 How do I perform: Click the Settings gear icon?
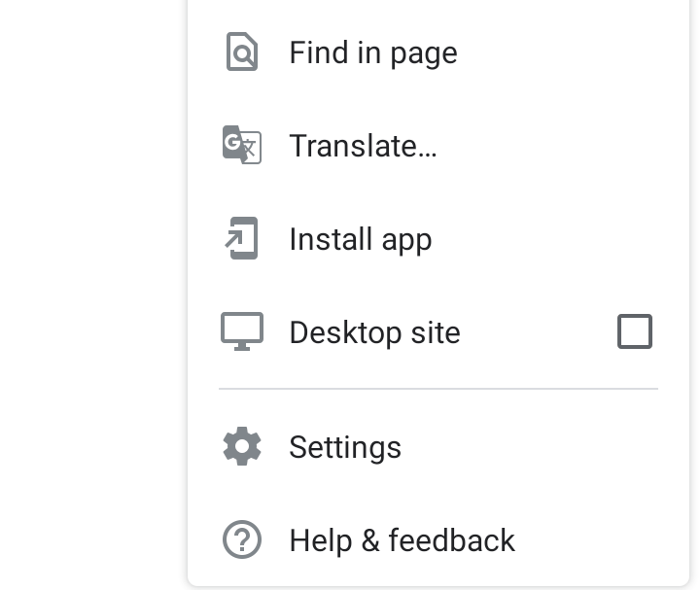(x=242, y=447)
